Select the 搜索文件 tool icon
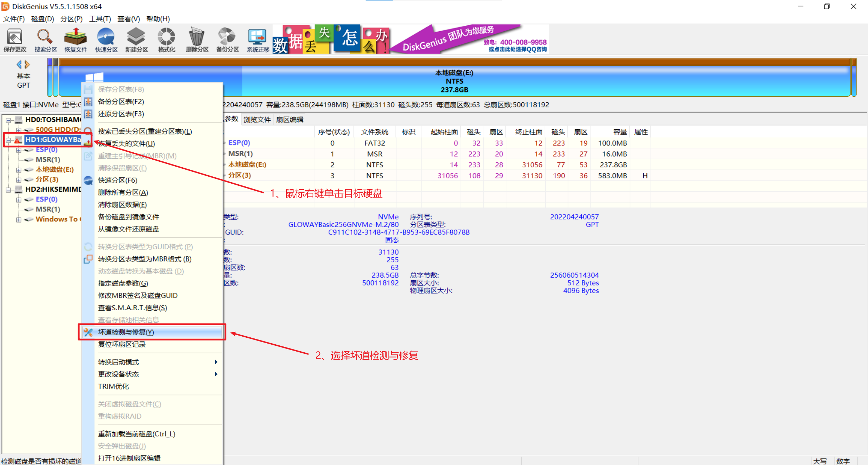Viewport: 868px width, 465px height. pos(45,39)
